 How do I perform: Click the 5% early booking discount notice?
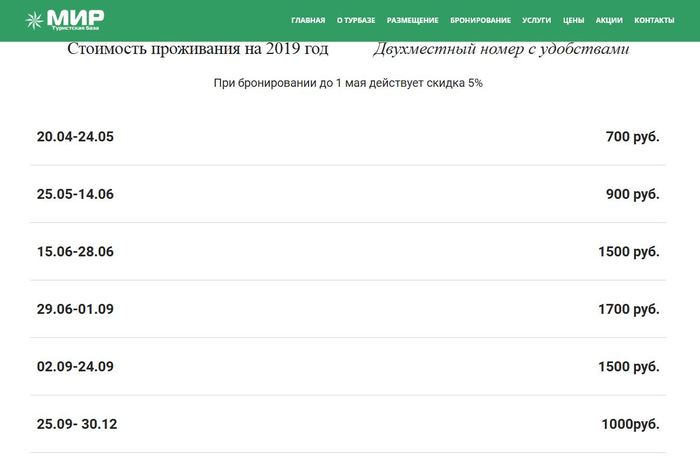(x=348, y=83)
